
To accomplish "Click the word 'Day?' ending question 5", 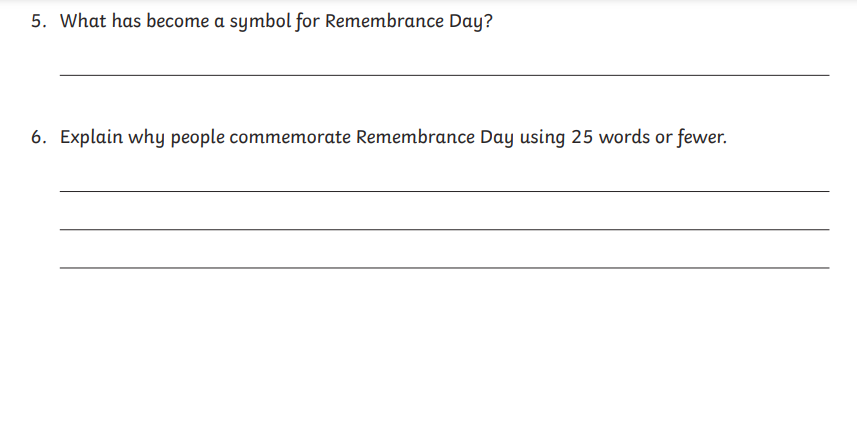I will tap(471, 22).
